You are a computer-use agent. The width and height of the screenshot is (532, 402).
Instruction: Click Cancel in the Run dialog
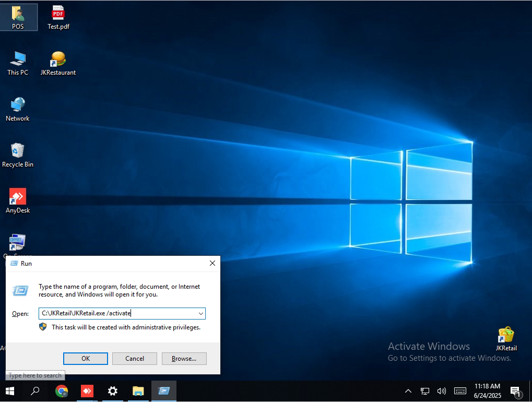point(135,359)
